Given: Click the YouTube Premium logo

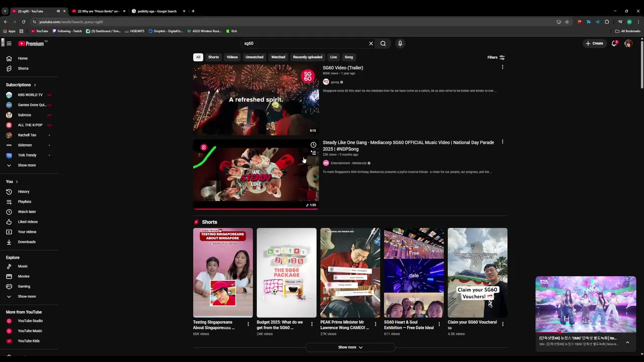Looking at the screenshot, I should pos(31,43).
